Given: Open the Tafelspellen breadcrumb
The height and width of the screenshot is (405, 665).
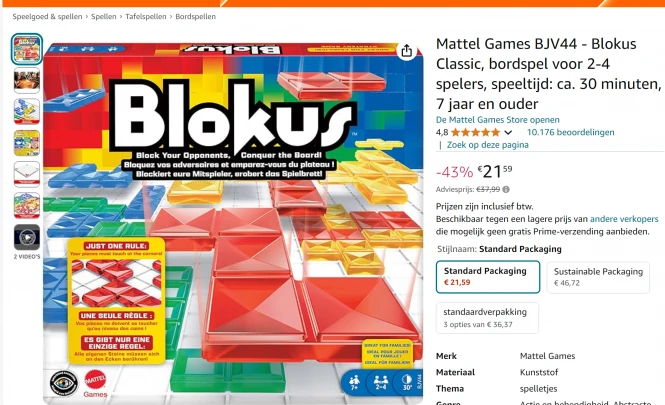Looking at the screenshot, I should pyautogui.click(x=146, y=17).
